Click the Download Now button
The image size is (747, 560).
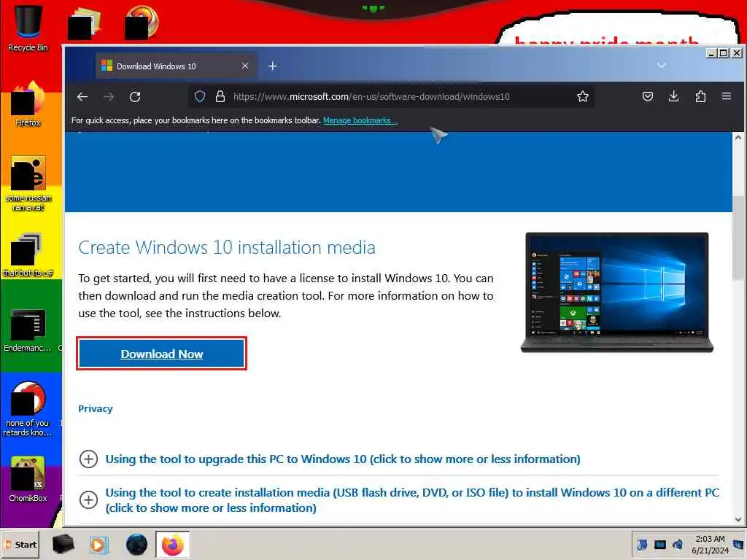pos(161,354)
